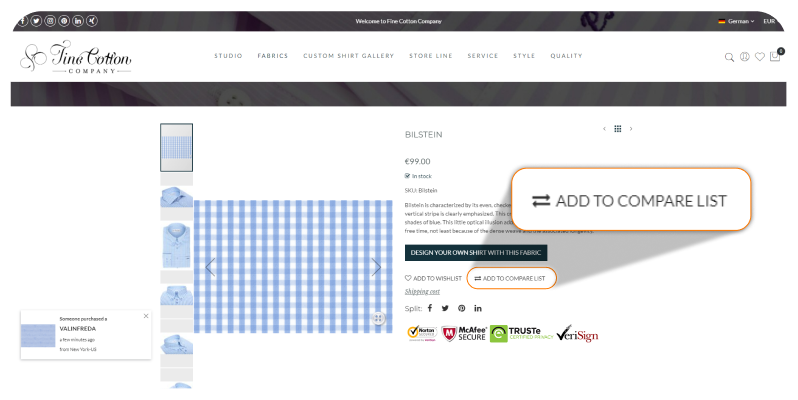Screen dimensions: 798x400
Task: Share on Twitter next to Split
Action: click(x=445, y=308)
